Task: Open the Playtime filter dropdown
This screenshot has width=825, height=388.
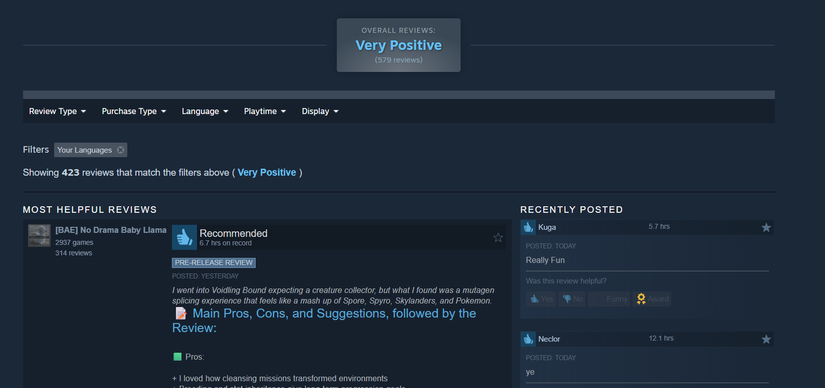Action: (x=265, y=111)
